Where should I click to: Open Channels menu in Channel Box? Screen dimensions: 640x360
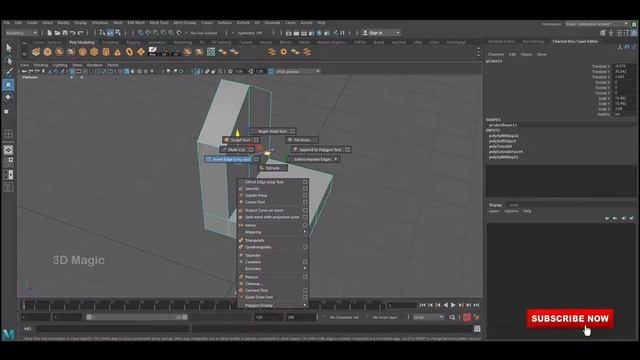[496, 54]
